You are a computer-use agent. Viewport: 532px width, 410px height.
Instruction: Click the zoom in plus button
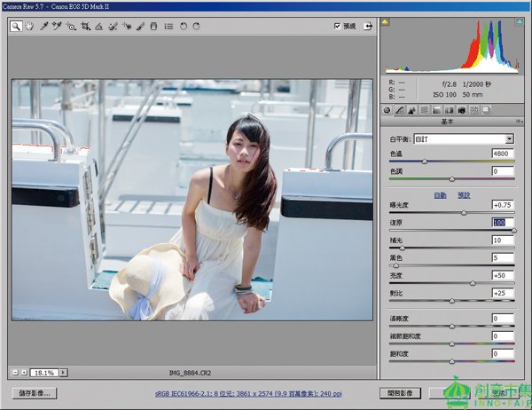(x=24, y=373)
